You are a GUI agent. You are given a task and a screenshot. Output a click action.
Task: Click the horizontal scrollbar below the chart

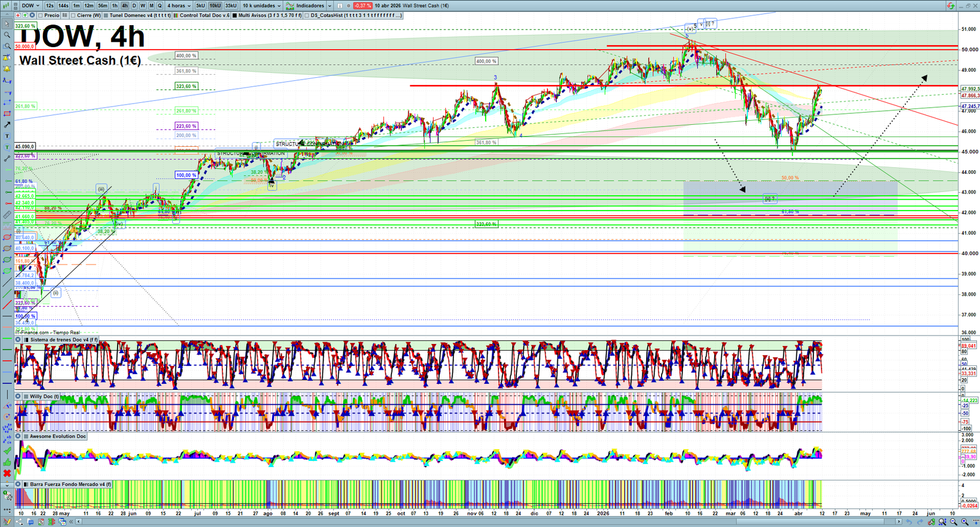(x=490, y=521)
